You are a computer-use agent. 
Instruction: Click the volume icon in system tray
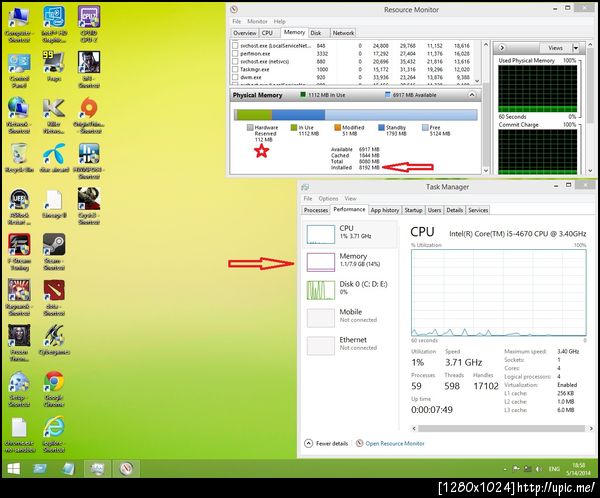coord(539,469)
